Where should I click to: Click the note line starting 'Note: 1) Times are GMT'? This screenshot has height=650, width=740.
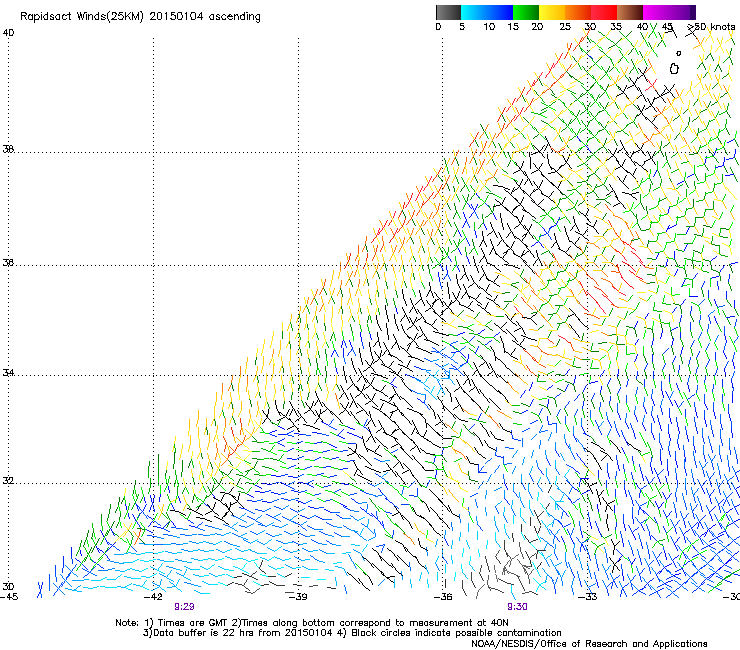(312, 623)
